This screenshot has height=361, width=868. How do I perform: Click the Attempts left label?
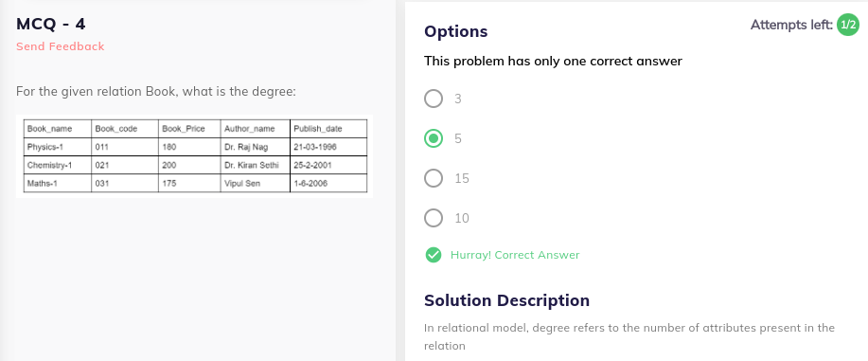click(x=791, y=25)
